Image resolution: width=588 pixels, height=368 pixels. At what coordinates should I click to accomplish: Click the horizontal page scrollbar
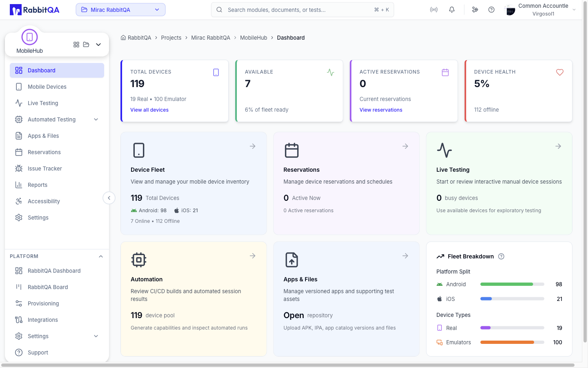point(288,365)
